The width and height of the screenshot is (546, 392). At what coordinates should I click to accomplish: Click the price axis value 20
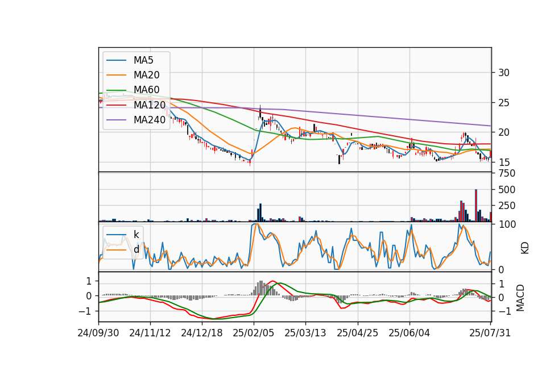[x=504, y=132]
